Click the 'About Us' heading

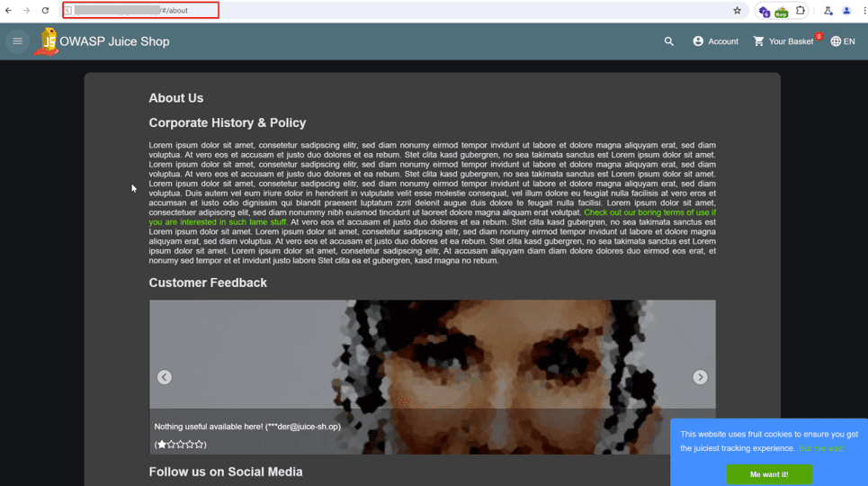click(x=176, y=98)
